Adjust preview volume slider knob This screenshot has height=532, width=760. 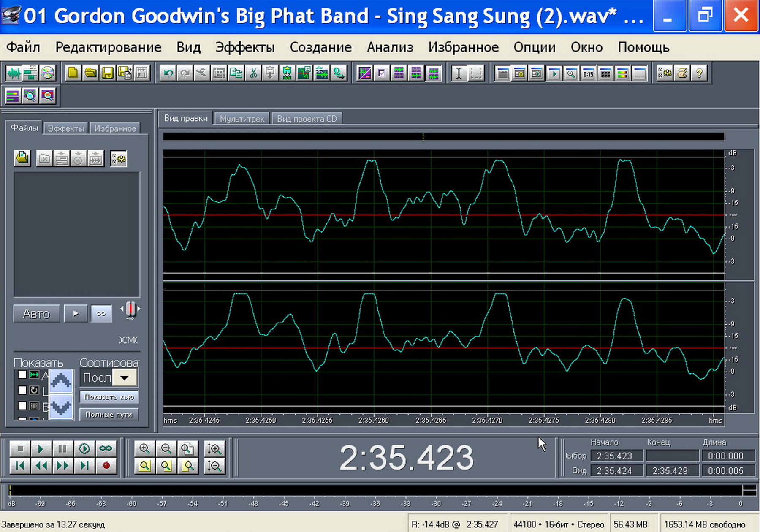tap(131, 309)
